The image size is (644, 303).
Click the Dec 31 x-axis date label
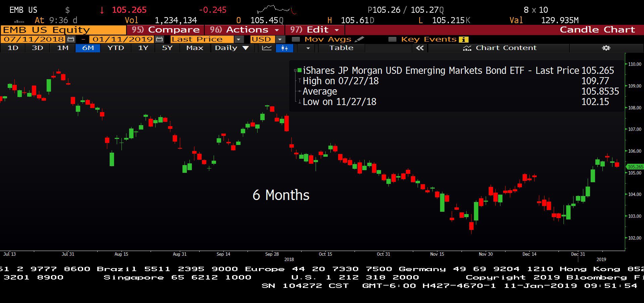pyautogui.click(x=578, y=254)
